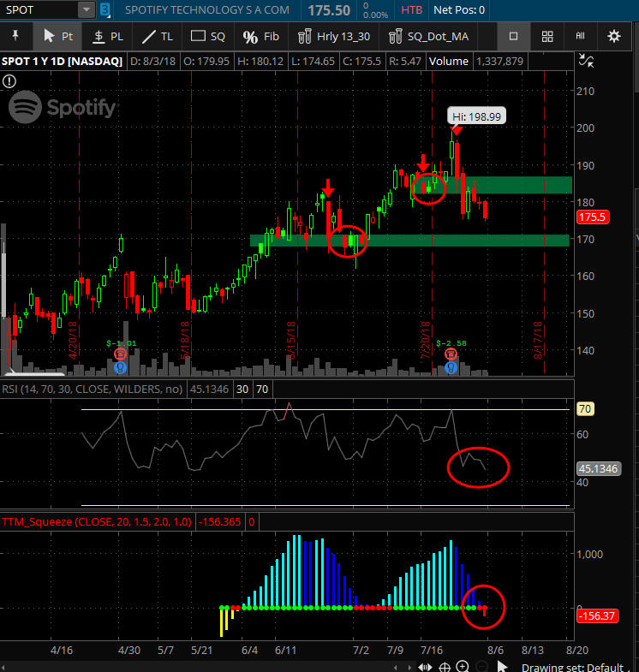This screenshot has height=672, width=639.
Task: Click the All layout button
Action: pyautogui.click(x=580, y=37)
